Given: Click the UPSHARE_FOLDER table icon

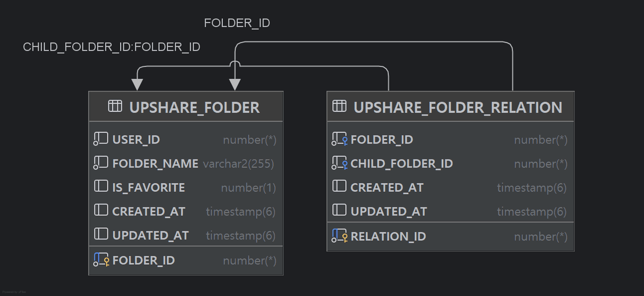Looking at the screenshot, I should (115, 106).
